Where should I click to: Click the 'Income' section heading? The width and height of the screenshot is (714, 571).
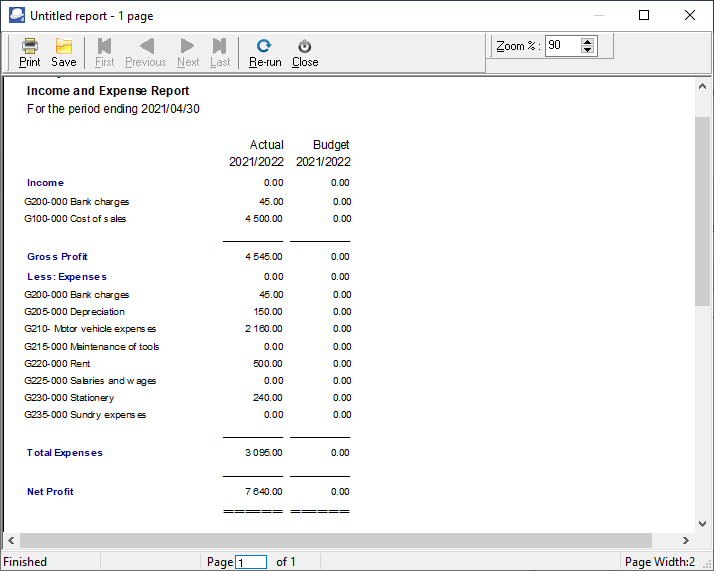coord(45,183)
